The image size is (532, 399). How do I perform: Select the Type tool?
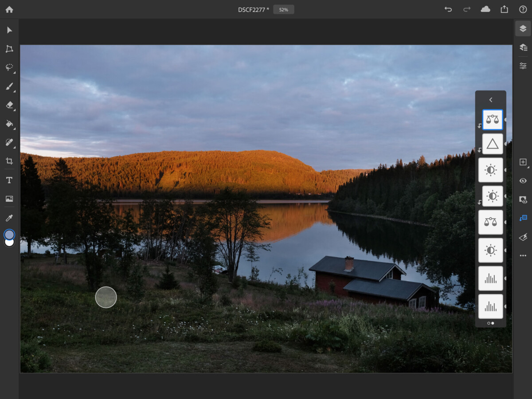pos(9,180)
